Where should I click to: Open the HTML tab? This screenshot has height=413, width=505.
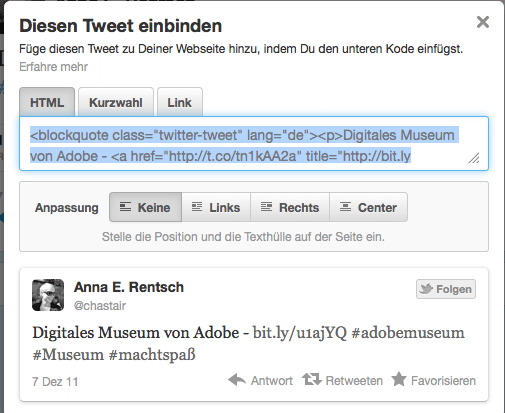coord(47,102)
